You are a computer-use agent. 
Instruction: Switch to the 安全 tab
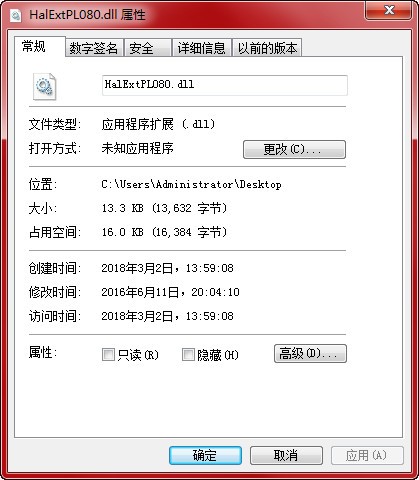pyautogui.click(x=148, y=48)
